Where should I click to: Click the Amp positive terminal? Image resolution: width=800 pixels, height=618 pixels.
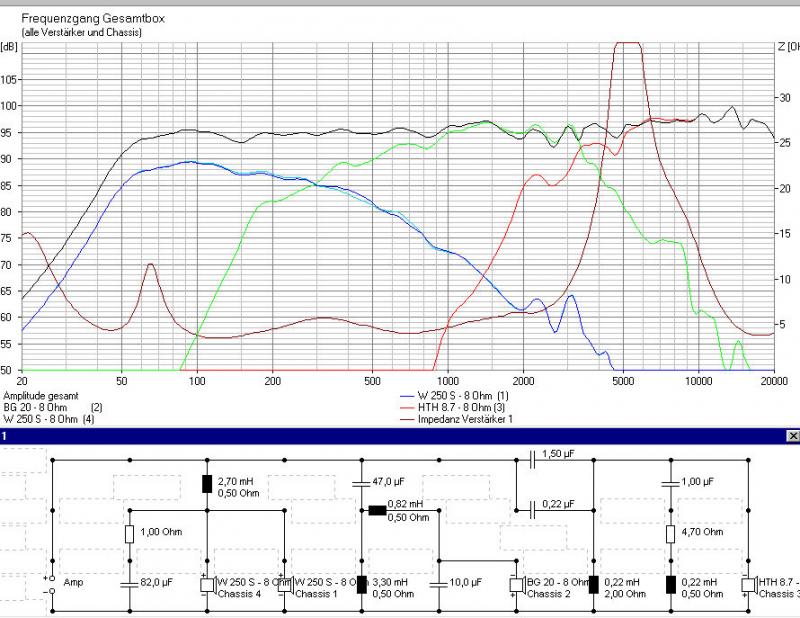pos(52,579)
